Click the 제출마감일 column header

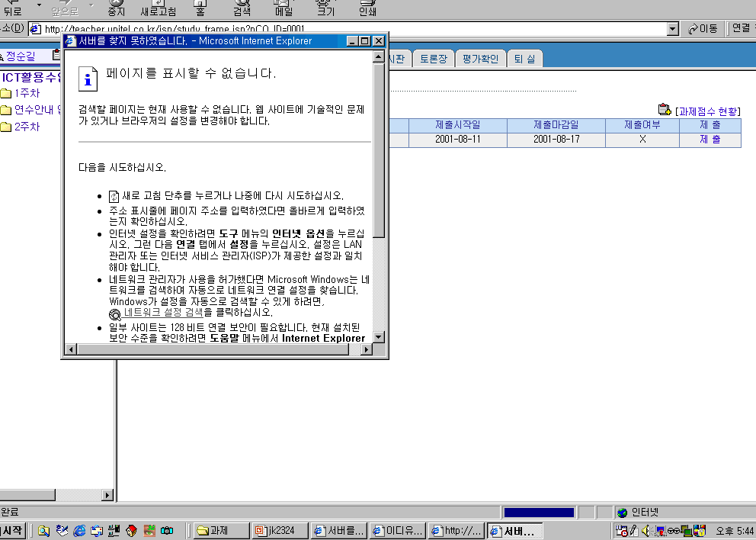[556, 125]
